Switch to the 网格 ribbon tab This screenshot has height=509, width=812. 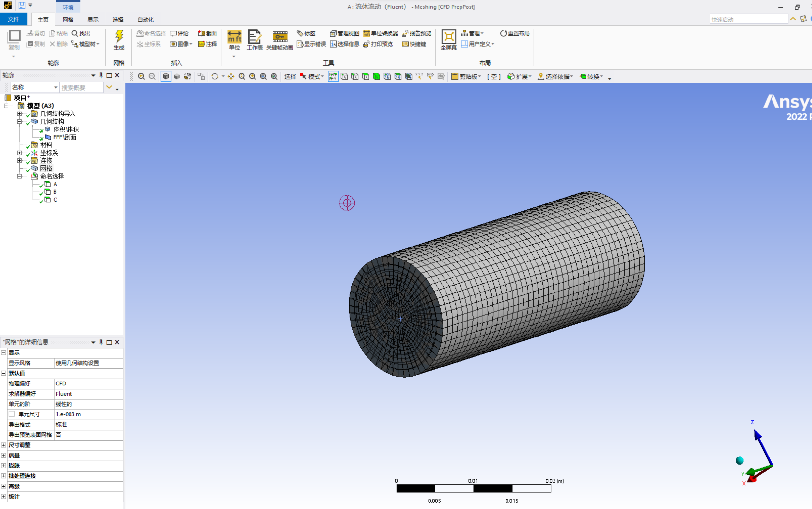68,20
